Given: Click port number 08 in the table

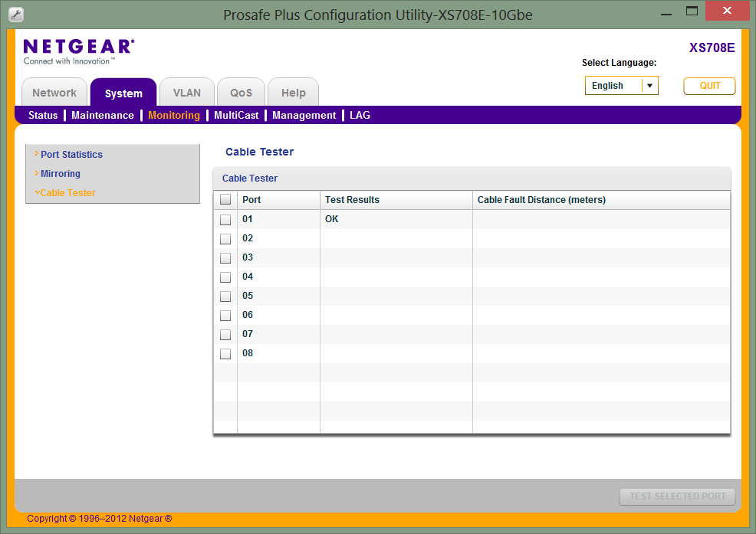Looking at the screenshot, I should pos(248,353).
